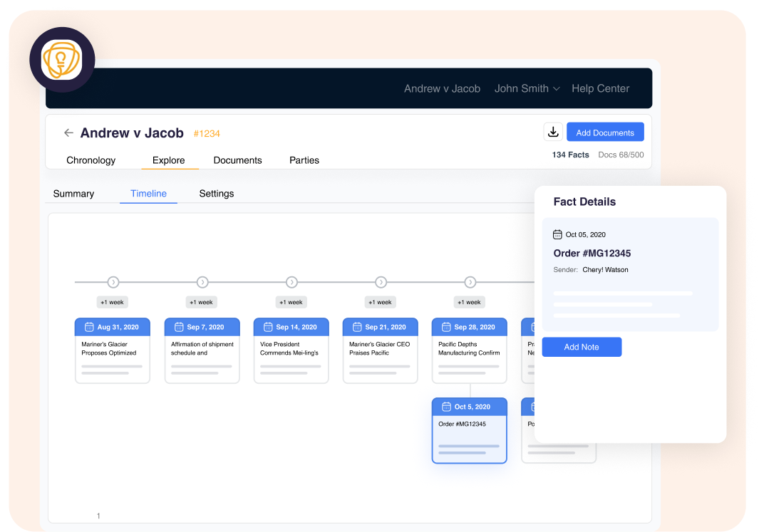Expand timeline node above Sep 28 card
The width and height of the screenshot is (759, 532).
point(470,282)
